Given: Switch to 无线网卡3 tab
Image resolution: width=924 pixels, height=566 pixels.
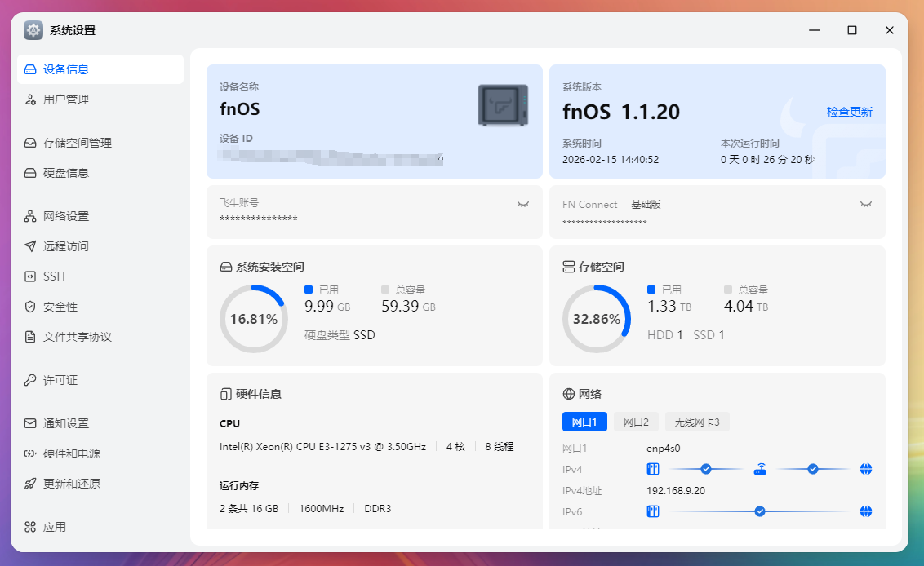Looking at the screenshot, I should click(697, 422).
